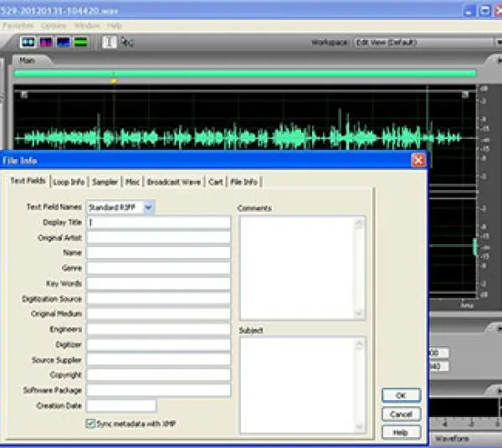
Task: Open the Cart tab
Action: [216, 182]
